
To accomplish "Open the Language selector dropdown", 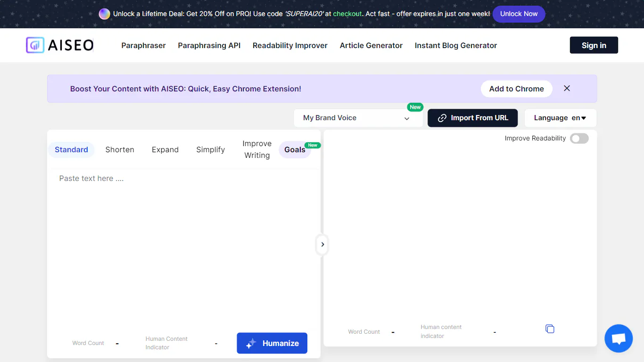I will pos(560,118).
